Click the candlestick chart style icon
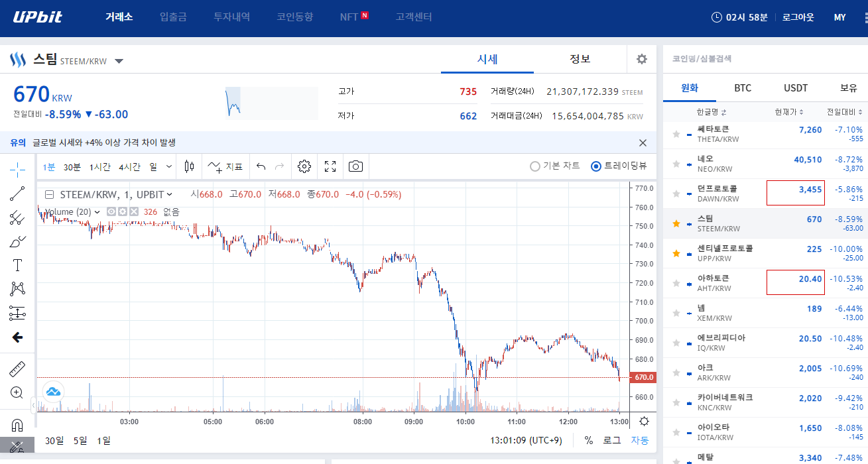 click(190, 166)
